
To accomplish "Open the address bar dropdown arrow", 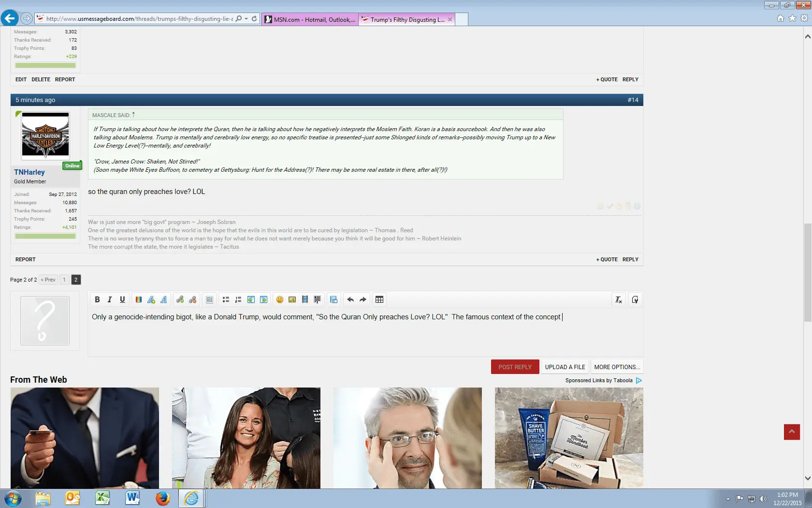I will point(246,19).
